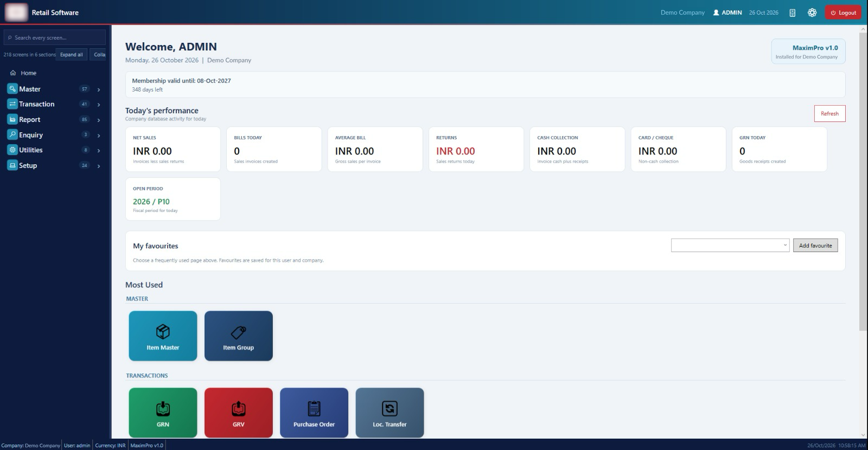Click the Net Sales INR 0.00 card

(173, 149)
